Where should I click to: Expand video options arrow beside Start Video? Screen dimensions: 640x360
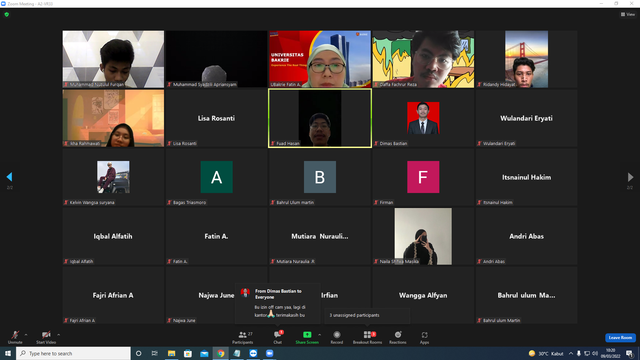click(x=59, y=335)
